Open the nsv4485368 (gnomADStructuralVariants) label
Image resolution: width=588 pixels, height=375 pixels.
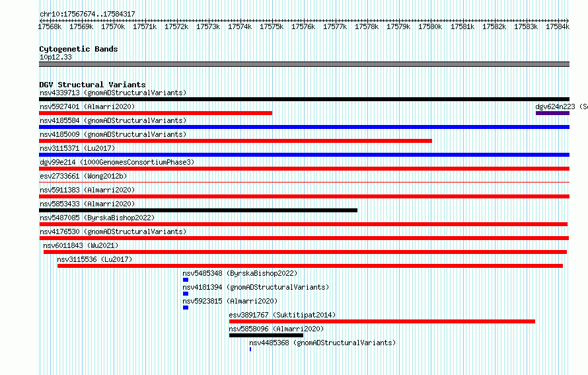[x=322, y=343]
